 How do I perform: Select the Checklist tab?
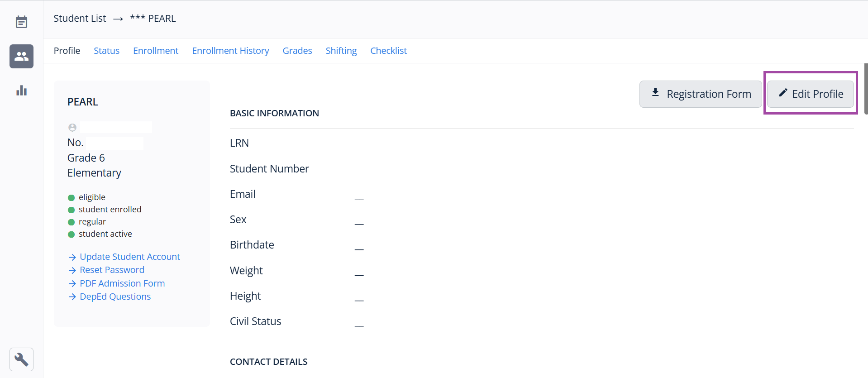[x=388, y=51]
